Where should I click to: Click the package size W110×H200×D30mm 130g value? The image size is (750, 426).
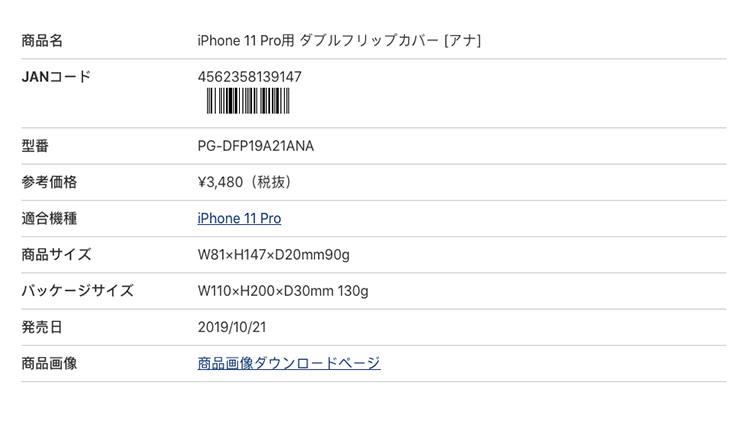pos(283,291)
